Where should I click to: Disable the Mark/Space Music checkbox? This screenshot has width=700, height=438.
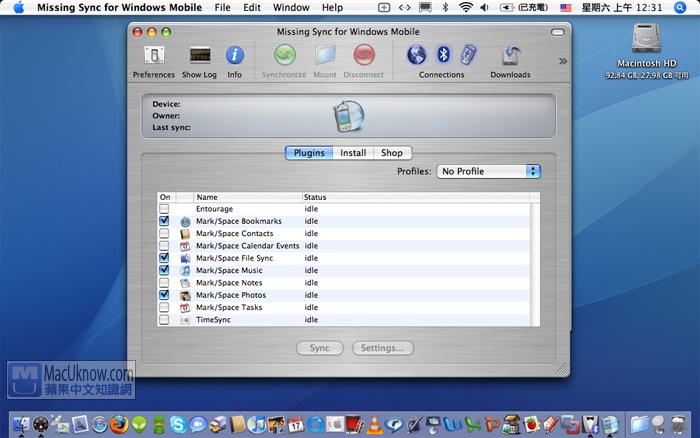(164, 270)
